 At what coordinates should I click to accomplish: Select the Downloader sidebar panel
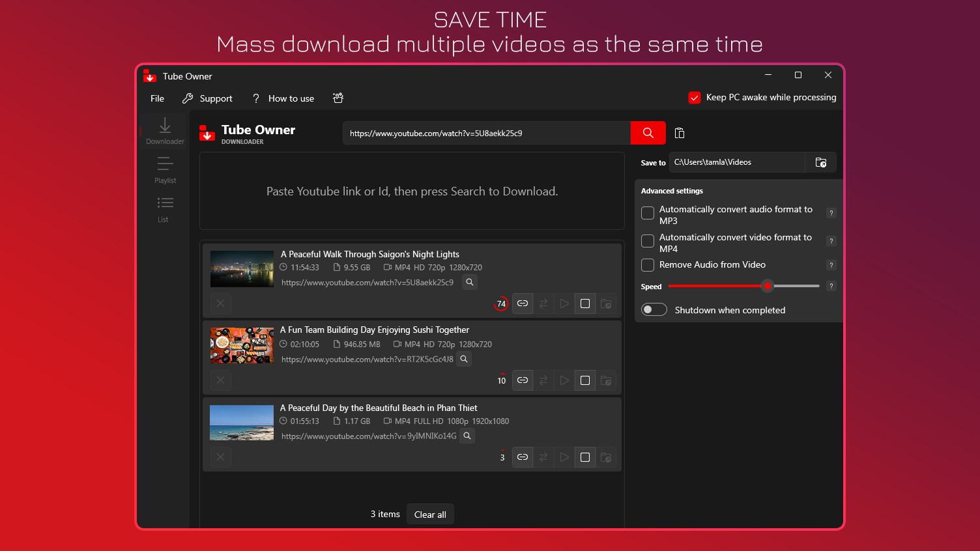[x=164, y=130]
